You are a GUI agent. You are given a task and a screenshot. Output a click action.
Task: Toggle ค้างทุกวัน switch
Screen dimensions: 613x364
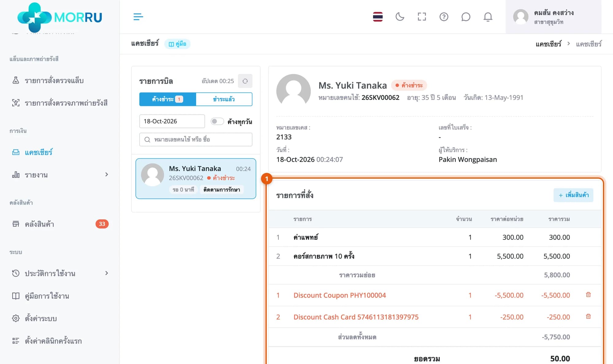click(x=217, y=121)
